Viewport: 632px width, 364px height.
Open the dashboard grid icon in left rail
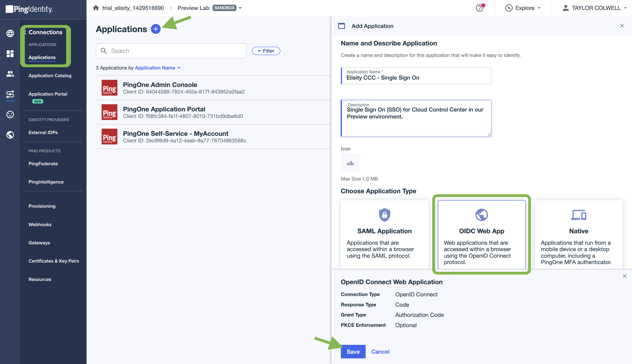point(10,54)
